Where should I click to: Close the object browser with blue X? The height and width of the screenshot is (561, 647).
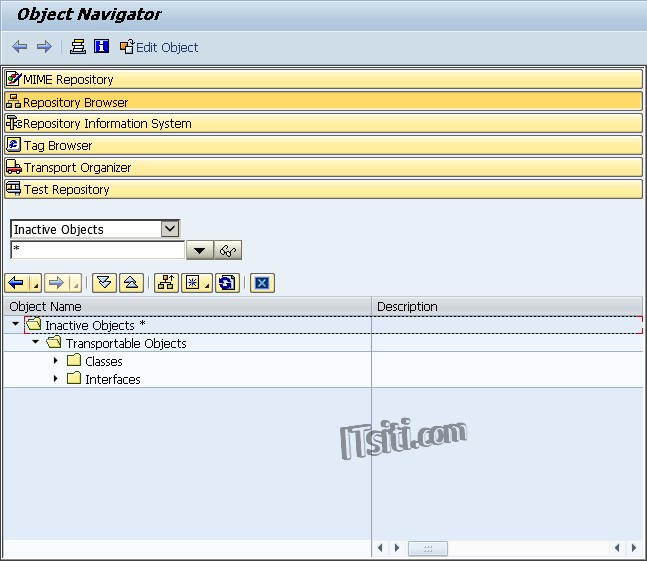262,283
